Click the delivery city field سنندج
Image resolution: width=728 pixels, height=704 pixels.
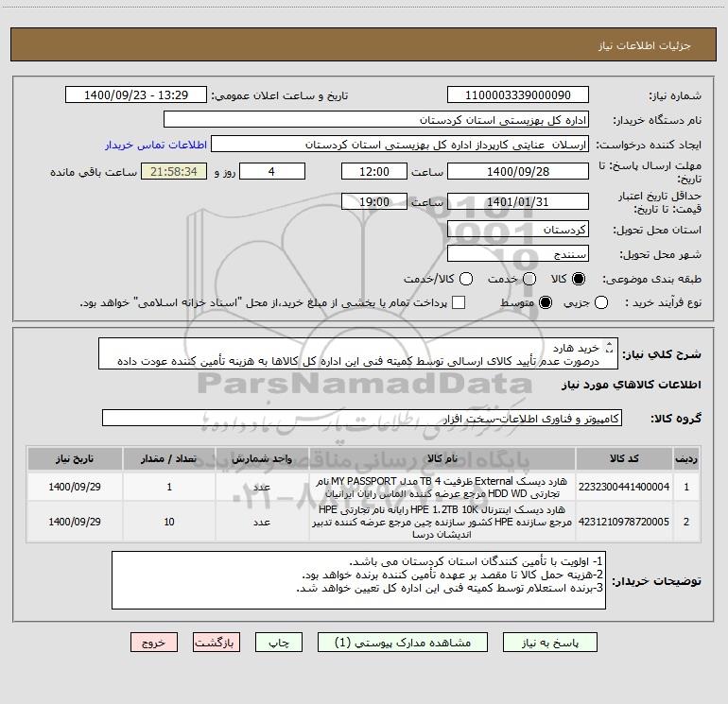[518, 254]
